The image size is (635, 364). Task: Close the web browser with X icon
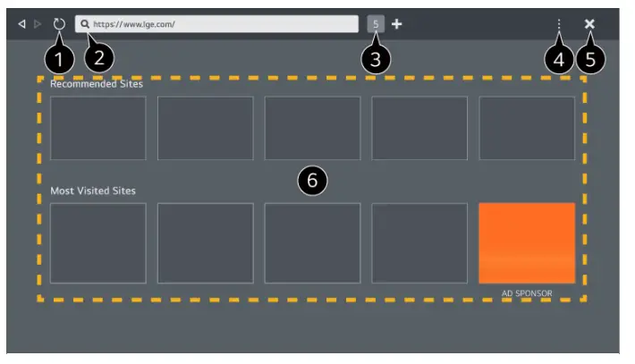(589, 24)
